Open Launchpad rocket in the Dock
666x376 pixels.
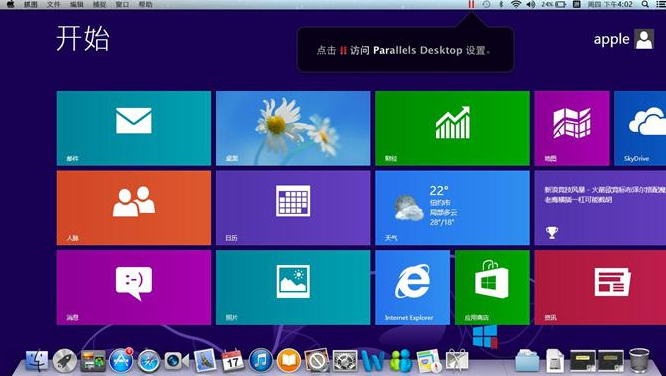pos(65,361)
